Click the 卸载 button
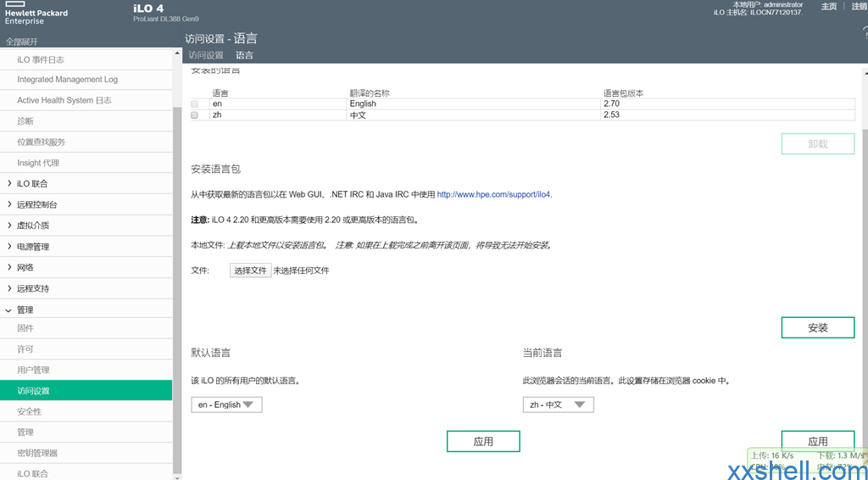Viewport: 868px width, 480px height. [x=818, y=144]
